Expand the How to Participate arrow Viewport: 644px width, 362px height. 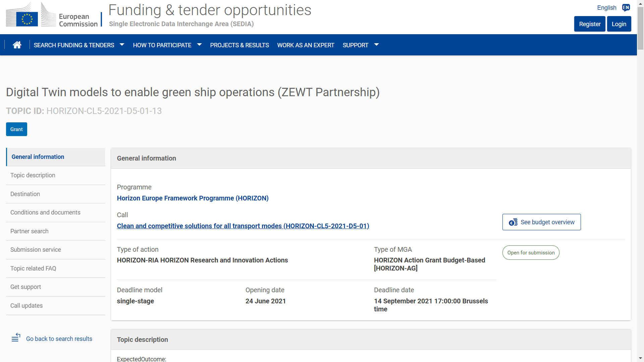199,45
